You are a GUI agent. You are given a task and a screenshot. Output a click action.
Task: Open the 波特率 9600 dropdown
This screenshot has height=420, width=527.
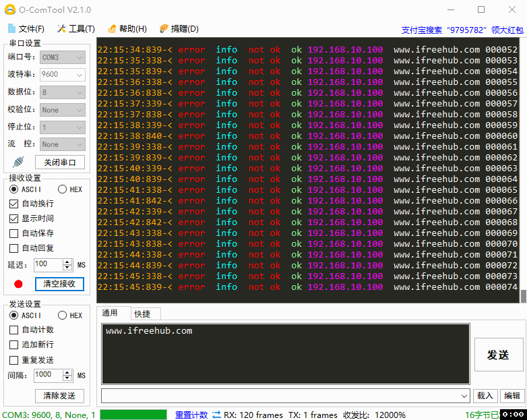tap(63, 74)
